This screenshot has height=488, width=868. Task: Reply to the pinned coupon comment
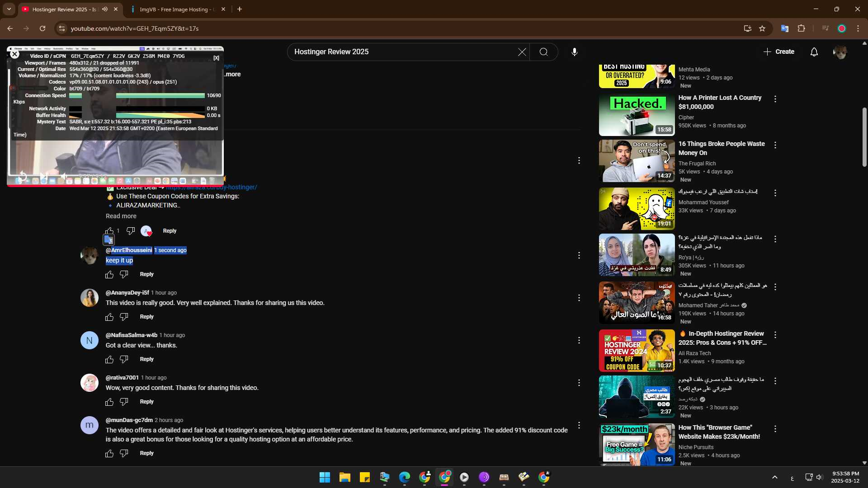click(x=170, y=231)
